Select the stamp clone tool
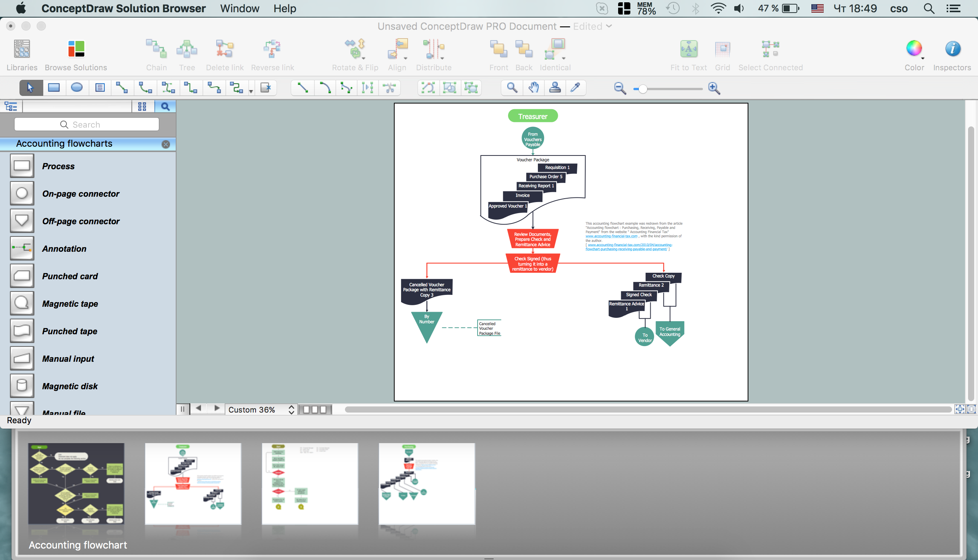 (x=555, y=88)
